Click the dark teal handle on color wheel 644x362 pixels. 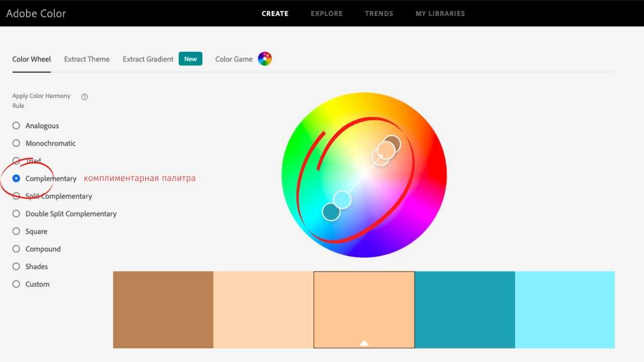pyautogui.click(x=331, y=212)
